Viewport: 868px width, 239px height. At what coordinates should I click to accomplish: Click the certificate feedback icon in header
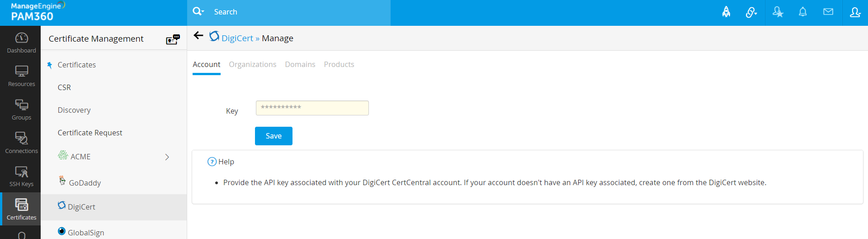pyautogui.click(x=173, y=39)
